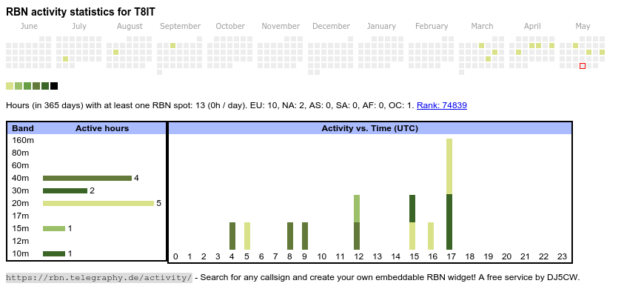Click the 20m active hours bar
644x289 pixels.
[98, 204]
